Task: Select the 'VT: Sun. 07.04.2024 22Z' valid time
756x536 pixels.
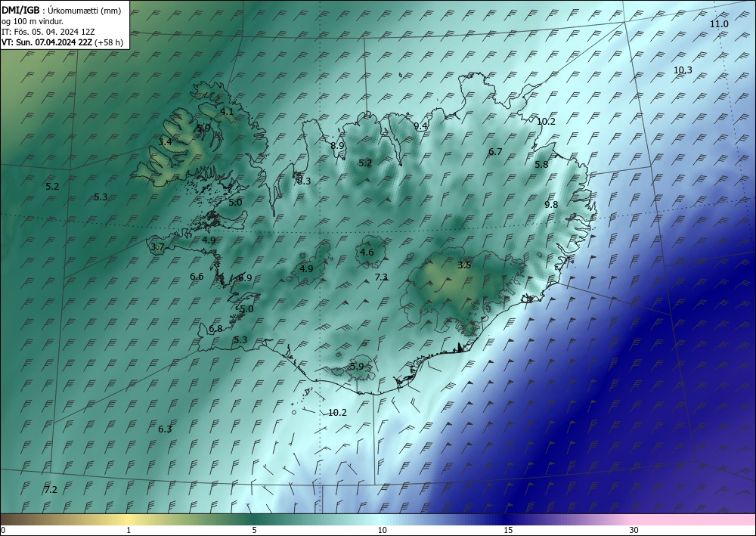Action: point(47,42)
